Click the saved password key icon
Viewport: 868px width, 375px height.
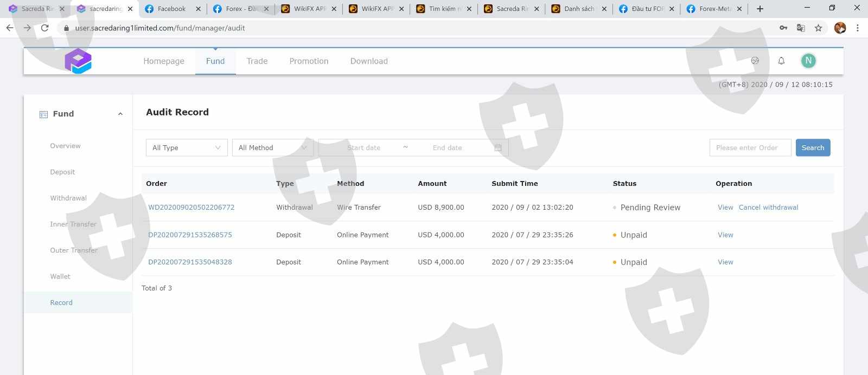[x=783, y=28]
